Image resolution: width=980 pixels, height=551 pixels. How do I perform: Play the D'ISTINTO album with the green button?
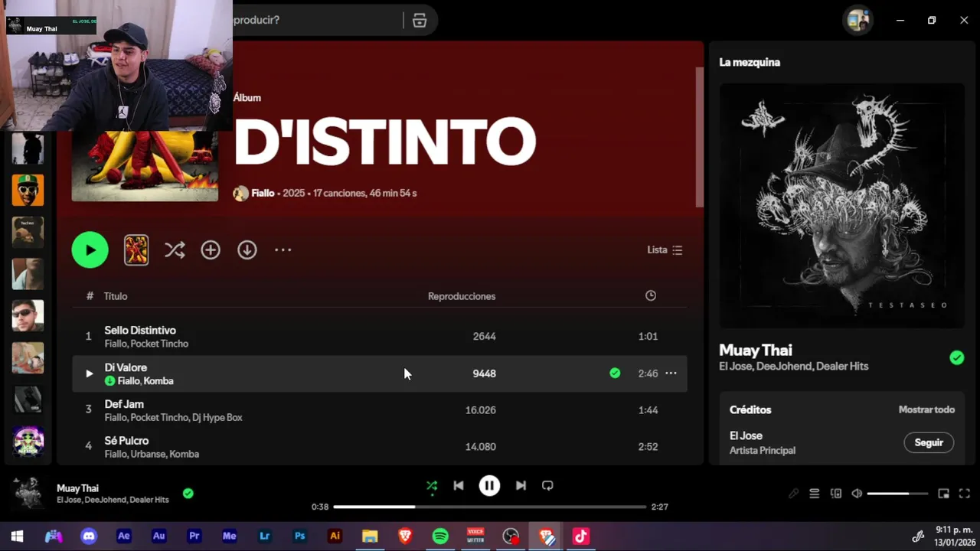pyautogui.click(x=90, y=250)
